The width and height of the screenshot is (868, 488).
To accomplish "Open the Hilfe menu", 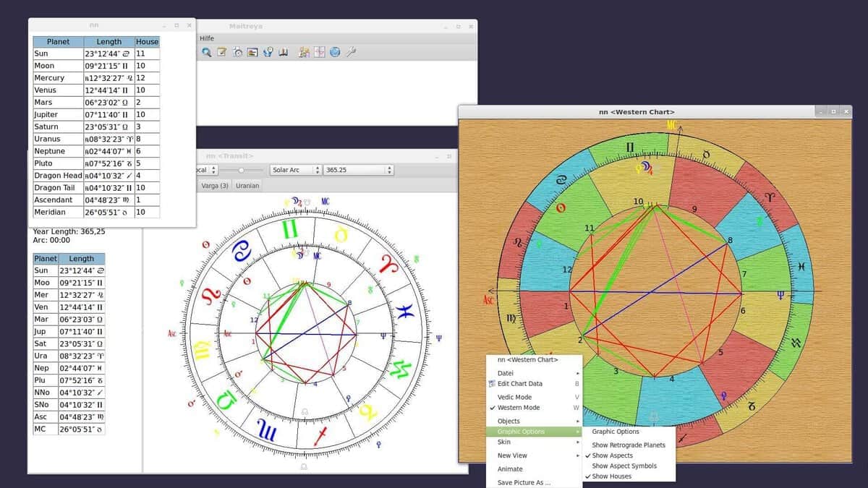I will [x=207, y=38].
